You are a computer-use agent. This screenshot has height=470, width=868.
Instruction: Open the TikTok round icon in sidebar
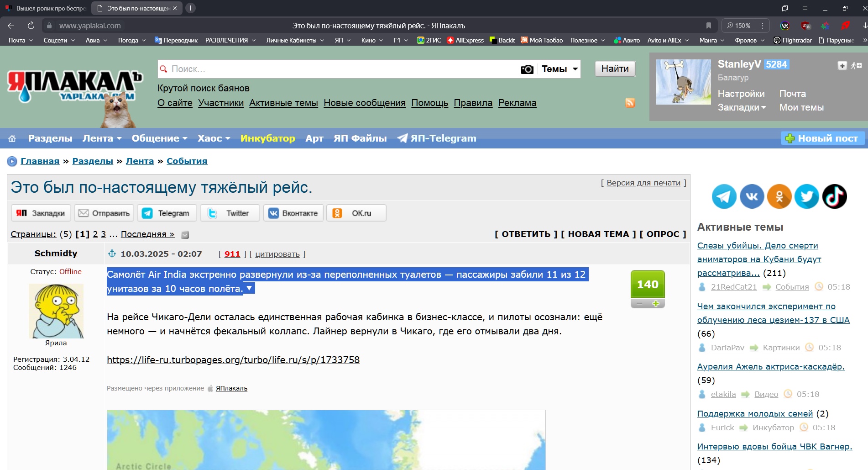(835, 196)
